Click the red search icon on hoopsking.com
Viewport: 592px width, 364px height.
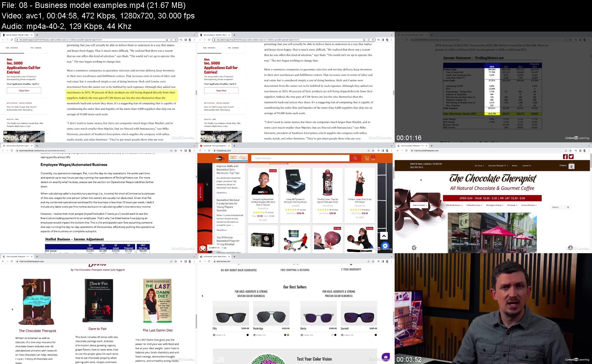[355, 158]
